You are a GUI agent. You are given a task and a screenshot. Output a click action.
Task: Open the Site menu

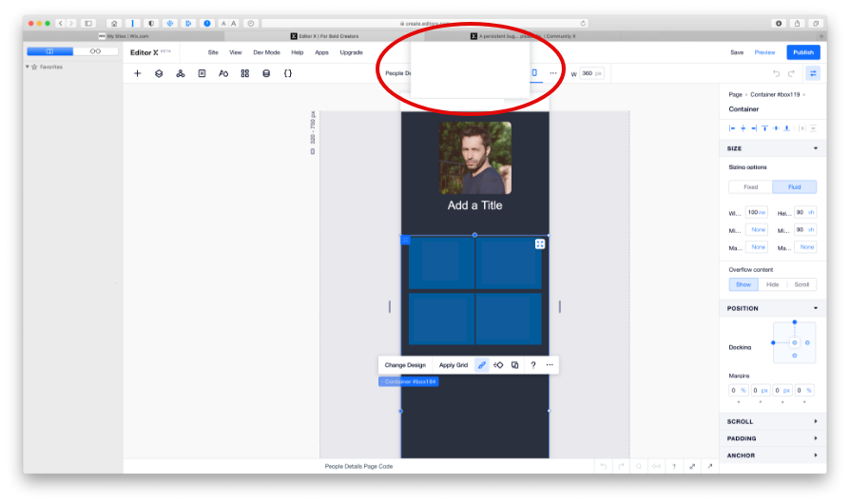[x=213, y=52]
